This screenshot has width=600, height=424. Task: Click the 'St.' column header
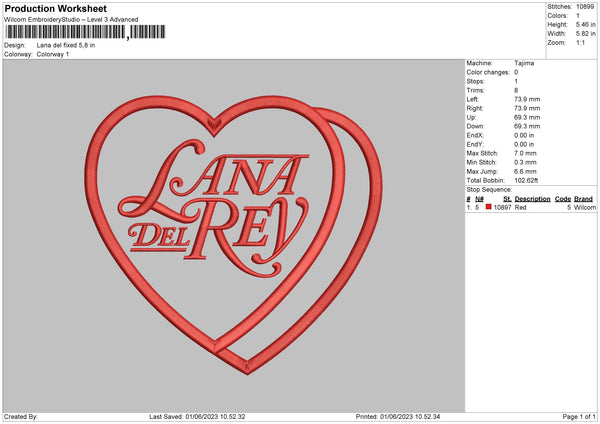(x=507, y=199)
